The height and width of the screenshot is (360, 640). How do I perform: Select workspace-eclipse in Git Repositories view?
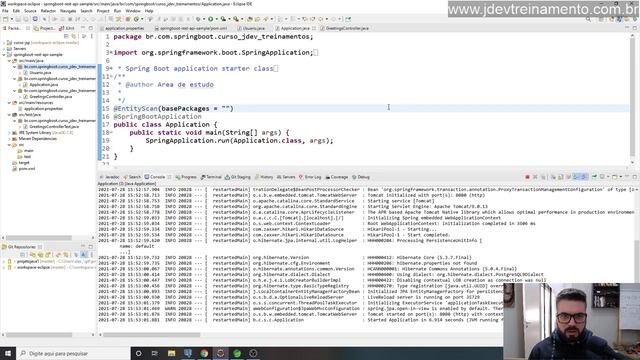[x=33, y=267]
